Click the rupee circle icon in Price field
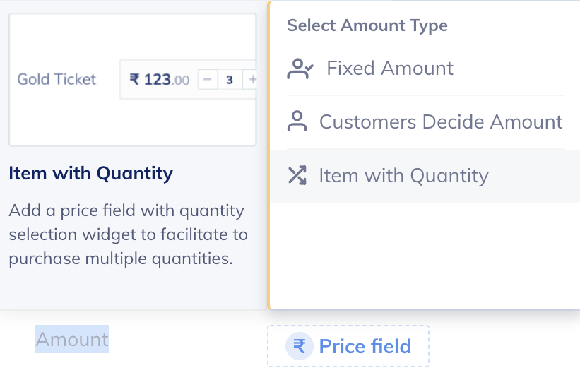This screenshot has width=580, height=392. [300, 346]
